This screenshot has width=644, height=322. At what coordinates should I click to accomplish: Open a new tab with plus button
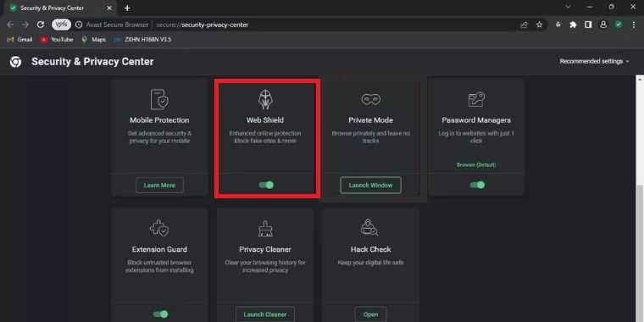pos(127,8)
